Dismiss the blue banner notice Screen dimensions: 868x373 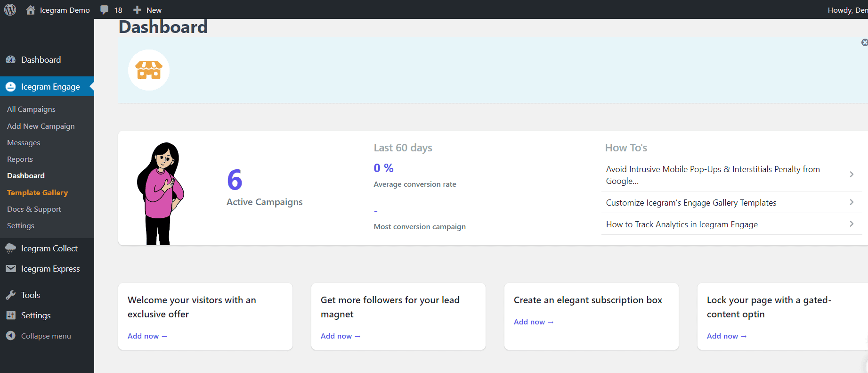coord(864,43)
